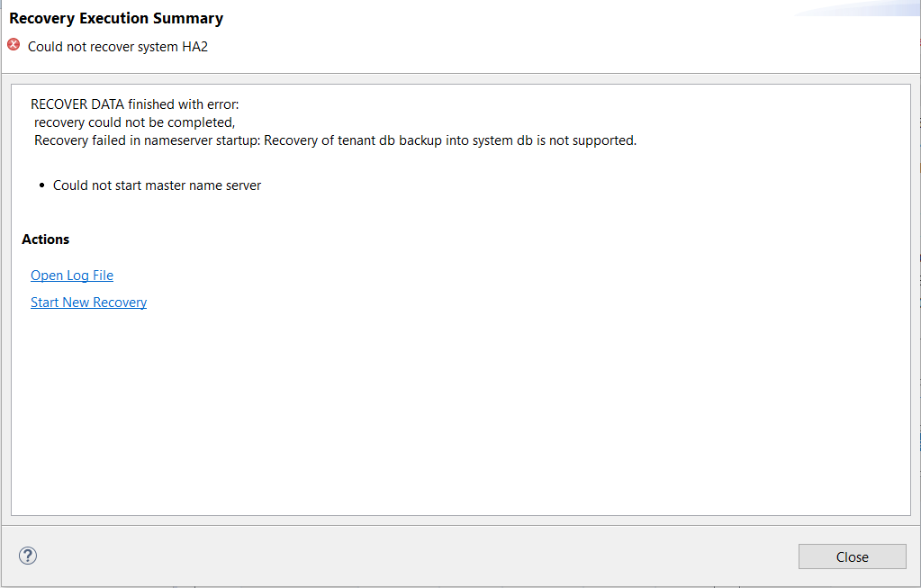The height and width of the screenshot is (588, 921).
Task: Click the 'Actions' heading
Action: pos(46,240)
